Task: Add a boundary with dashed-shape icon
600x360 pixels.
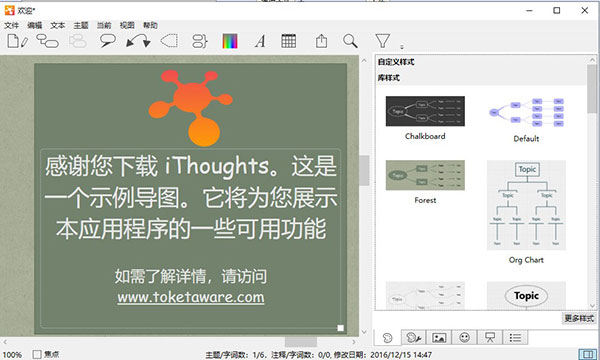Action: tap(169, 41)
